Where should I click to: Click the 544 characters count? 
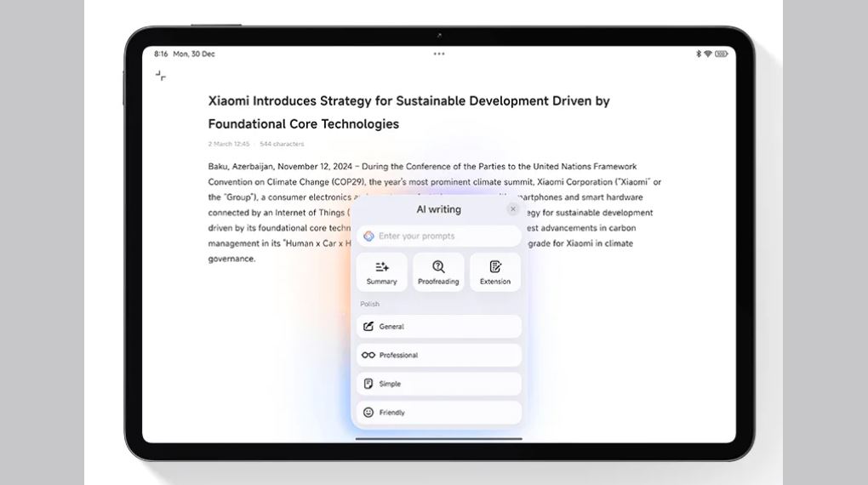pyautogui.click(x=282, y=144)
